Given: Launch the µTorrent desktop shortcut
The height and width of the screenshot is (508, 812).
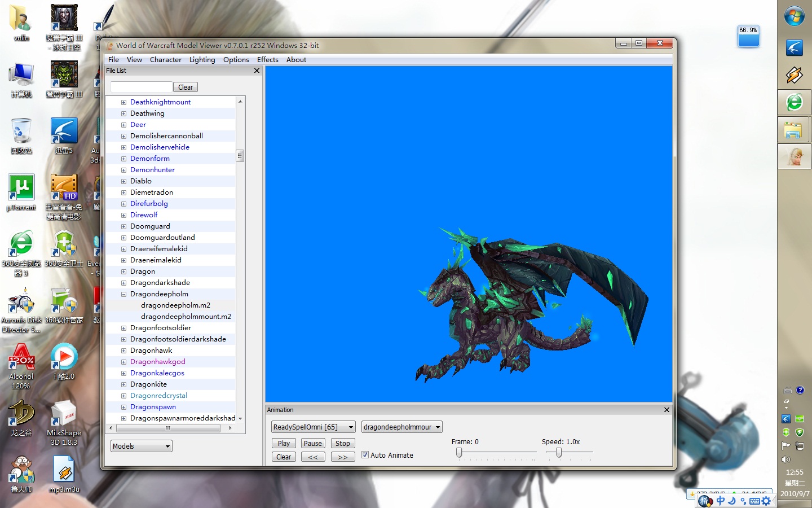Looking at the screenshot, I should (x=21, y=192).
